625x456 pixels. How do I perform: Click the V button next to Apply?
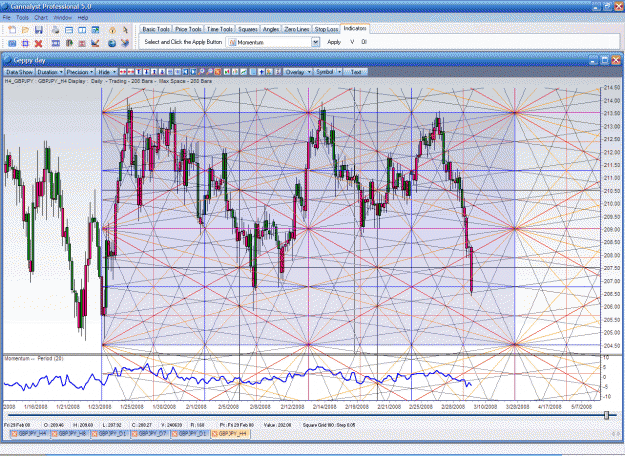(x=352, y=42)
